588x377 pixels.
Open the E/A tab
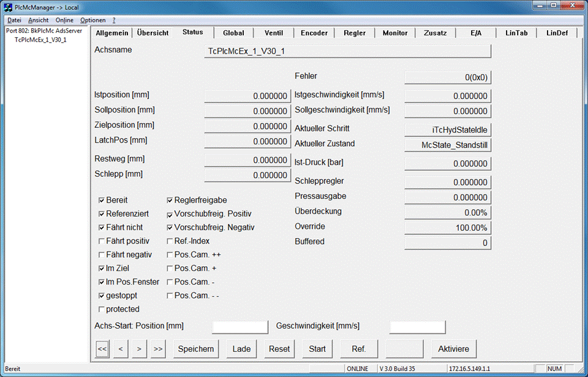(x=476, y=33)
